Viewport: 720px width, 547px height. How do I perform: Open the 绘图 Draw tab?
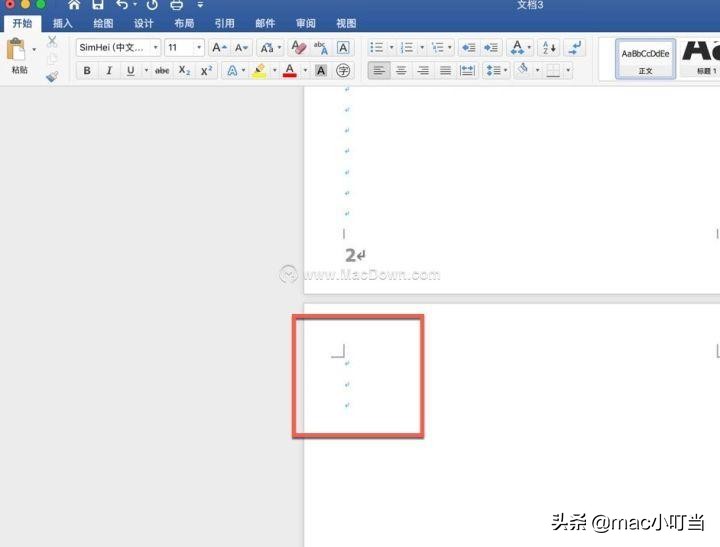103,23
